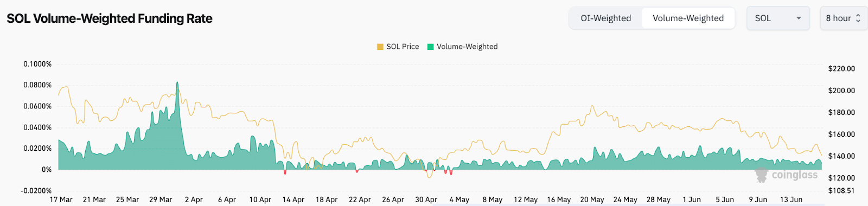Click the yellow SOL Price swatch
The image size is (868, 206).
pos(380,47)
